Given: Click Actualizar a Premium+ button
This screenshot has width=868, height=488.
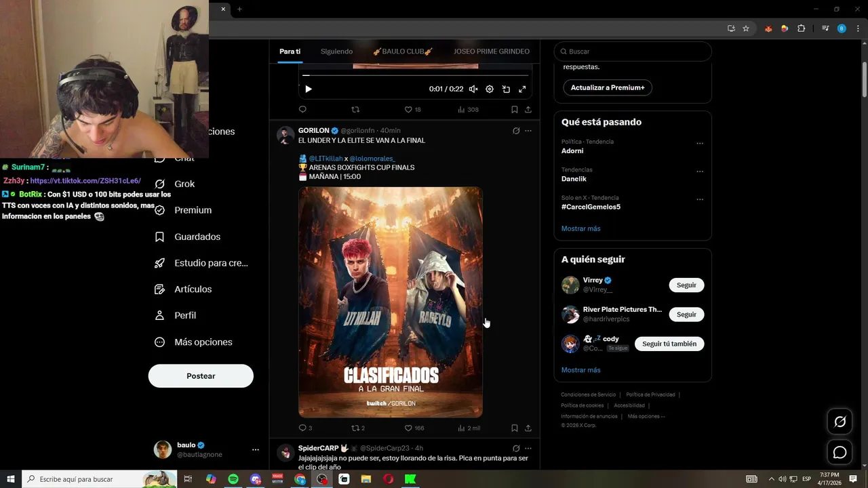Looking at the screenshot, I should click(608, 87).
